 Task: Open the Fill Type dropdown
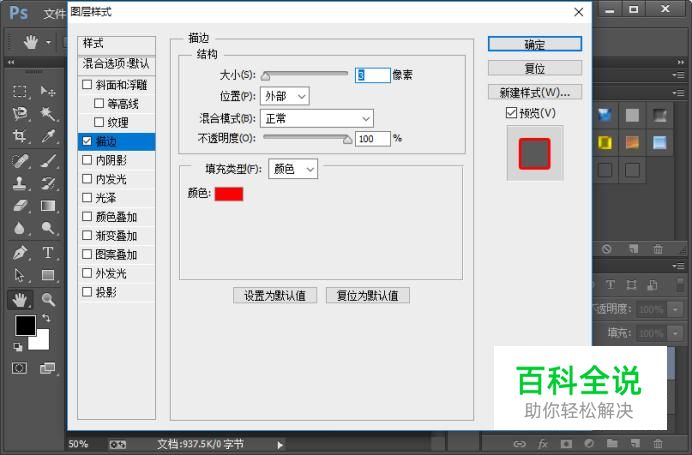(293, 169)
